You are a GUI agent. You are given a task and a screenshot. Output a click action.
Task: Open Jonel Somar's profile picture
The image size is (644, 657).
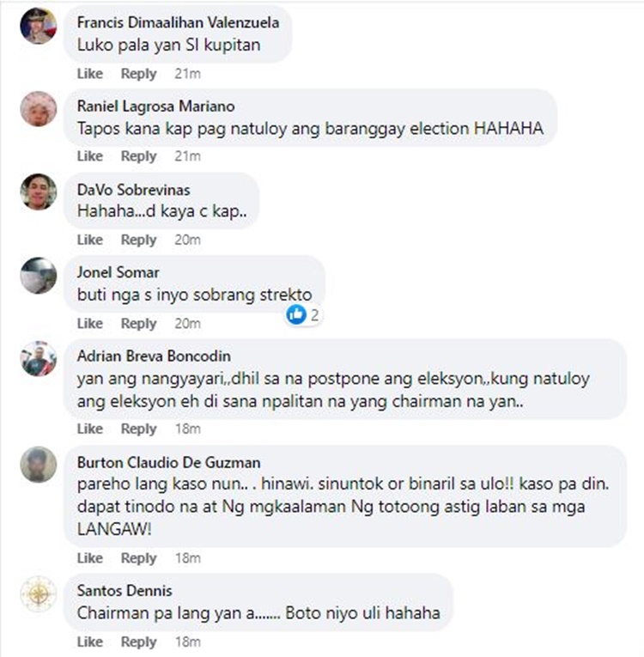point(39,276)
